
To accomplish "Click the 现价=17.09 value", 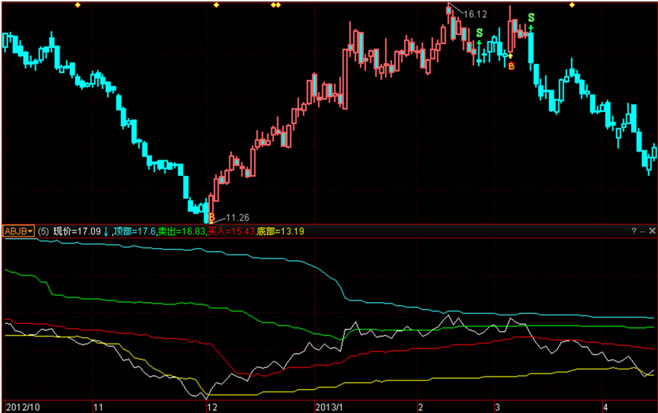I will point(77,231).
